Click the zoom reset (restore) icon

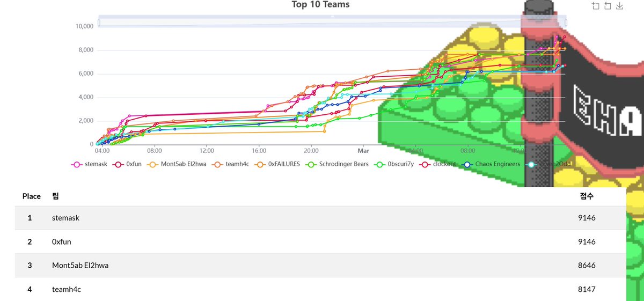(608, 6)
